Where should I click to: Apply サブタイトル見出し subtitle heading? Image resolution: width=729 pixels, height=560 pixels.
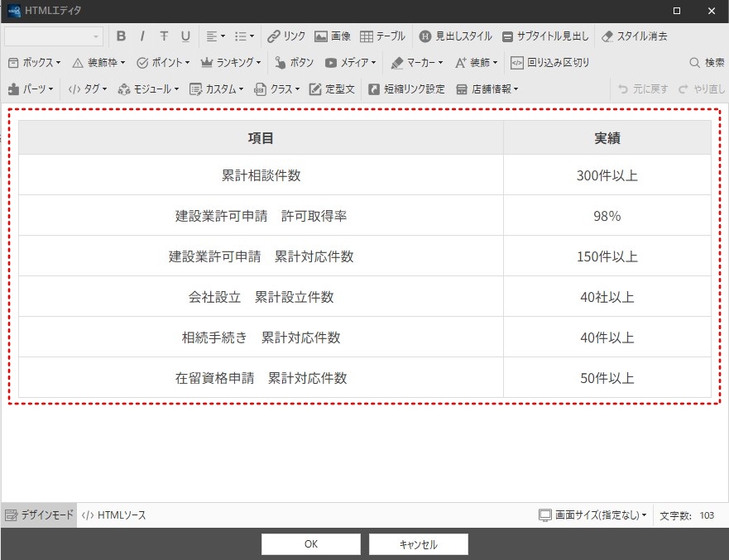tap(545, 36)
